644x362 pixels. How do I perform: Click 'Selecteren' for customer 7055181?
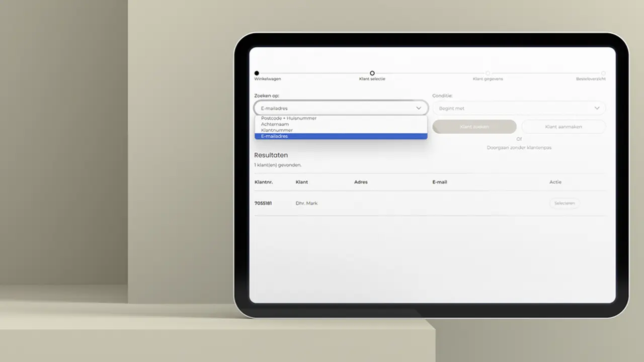[564, 203]
